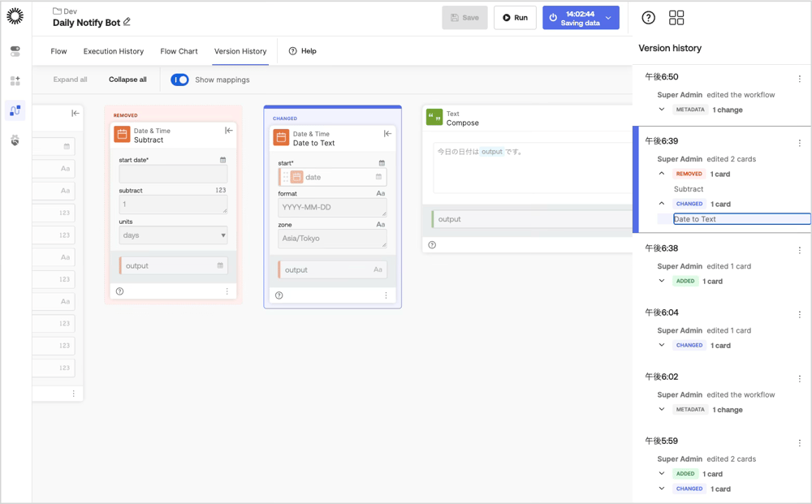Open the options menu for the 午後6:39 version
Screen dimensions: 812x504
[x=800, y=144]
